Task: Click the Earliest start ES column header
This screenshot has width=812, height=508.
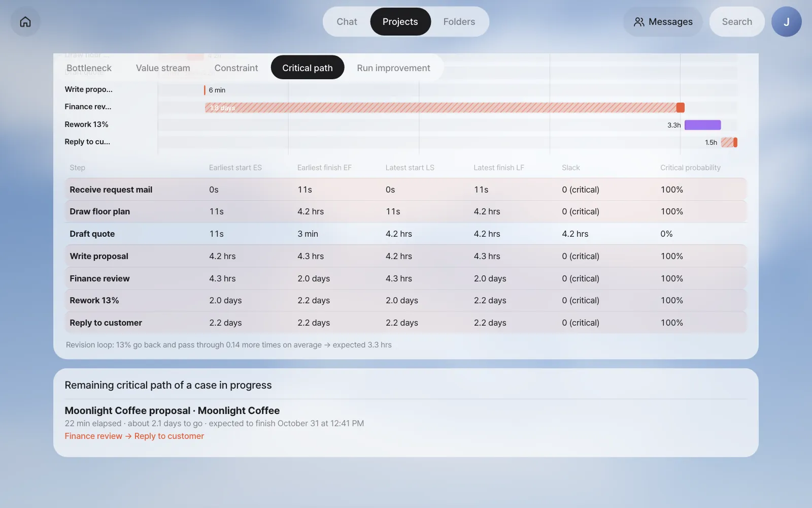Action: pyautogui.click(x=235, y=168)
